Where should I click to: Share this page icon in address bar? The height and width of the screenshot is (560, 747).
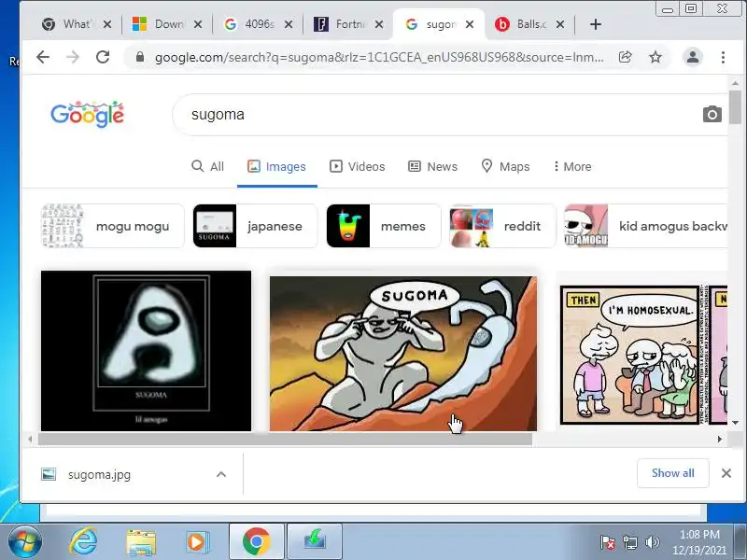625,57
